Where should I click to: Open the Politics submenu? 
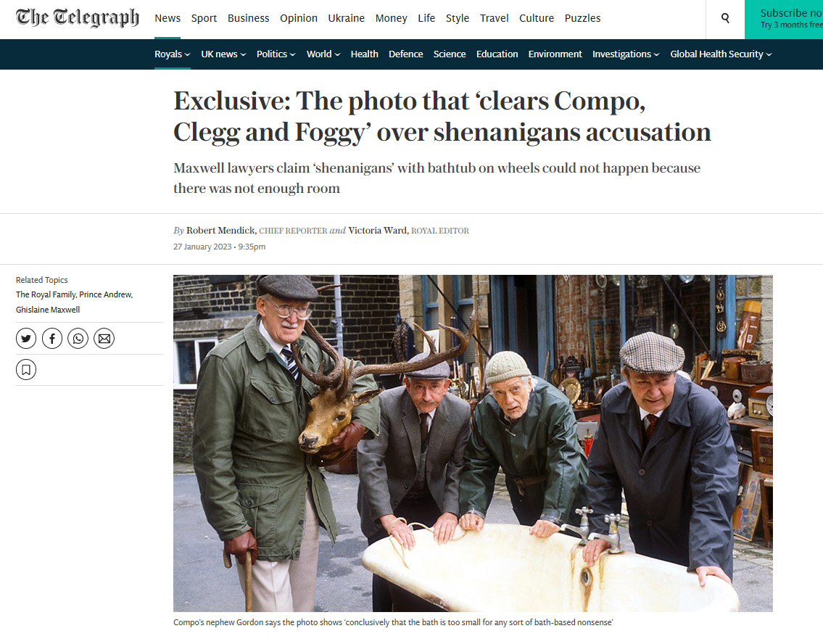(x=276, y=54)
